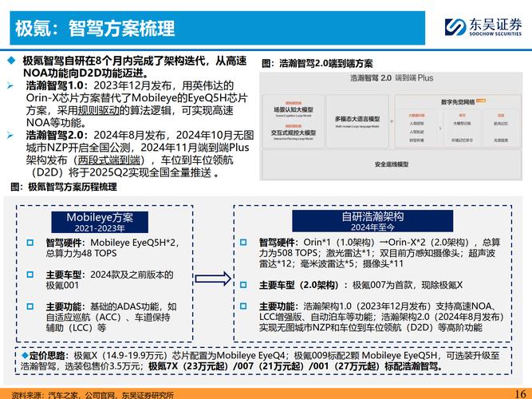
Task: Click the 数字先觉网络 label in the diagram
Action: pos(458,102)
